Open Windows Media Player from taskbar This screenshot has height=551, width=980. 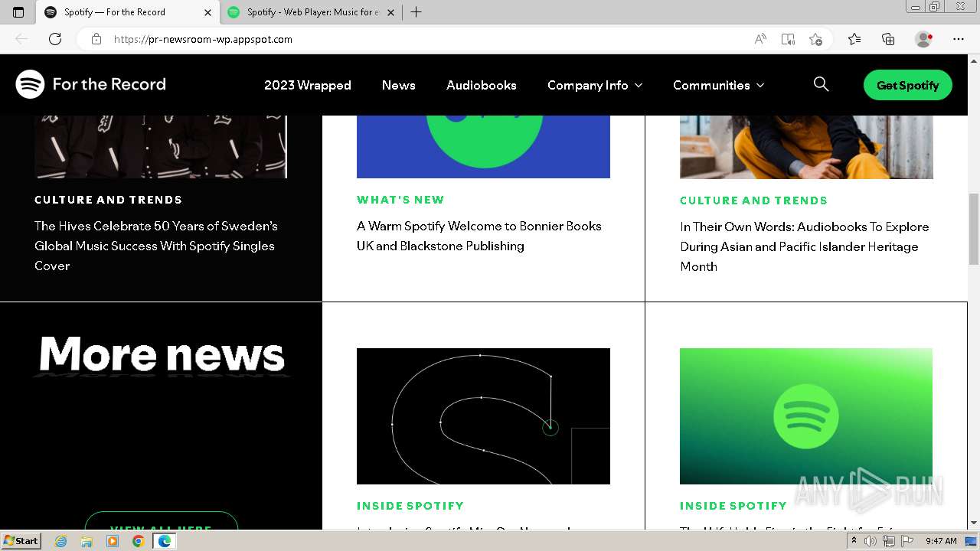[113, 541]
